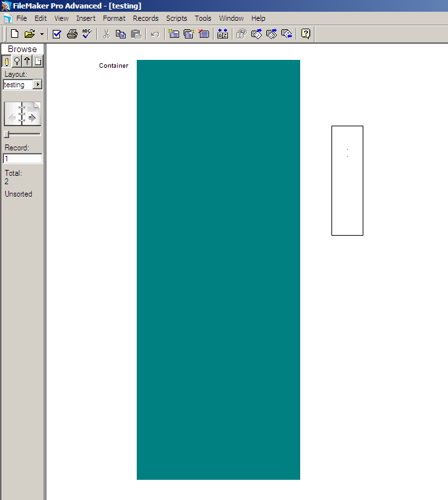Open the Layout pop-up menu arrow
The image size is (448, 500).
pyautogui.click(x=38, y=85)
